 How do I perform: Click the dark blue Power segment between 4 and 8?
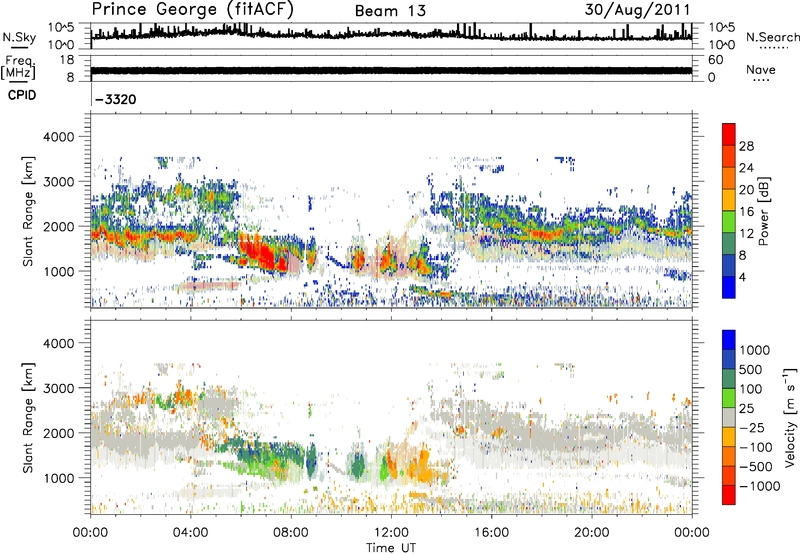point(729,265)
